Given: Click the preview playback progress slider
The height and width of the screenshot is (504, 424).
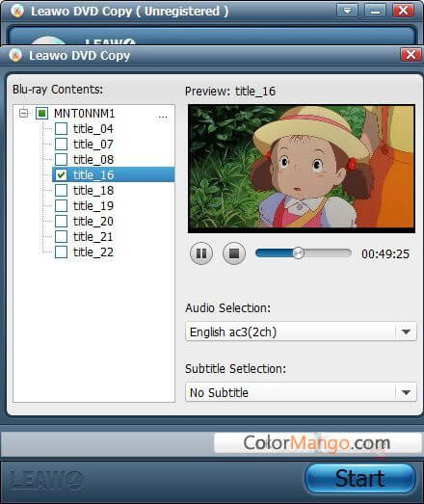Looking at the screenshot, I should (x=304, y=253).
